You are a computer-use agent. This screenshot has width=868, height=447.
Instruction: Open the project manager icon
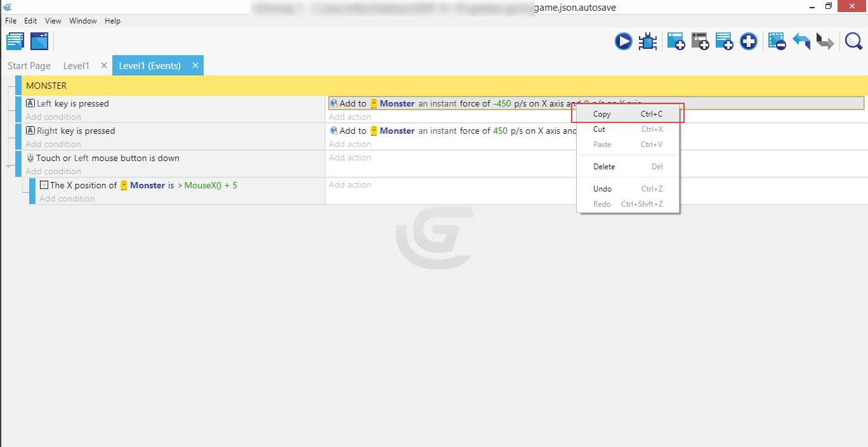click(15, 42)
